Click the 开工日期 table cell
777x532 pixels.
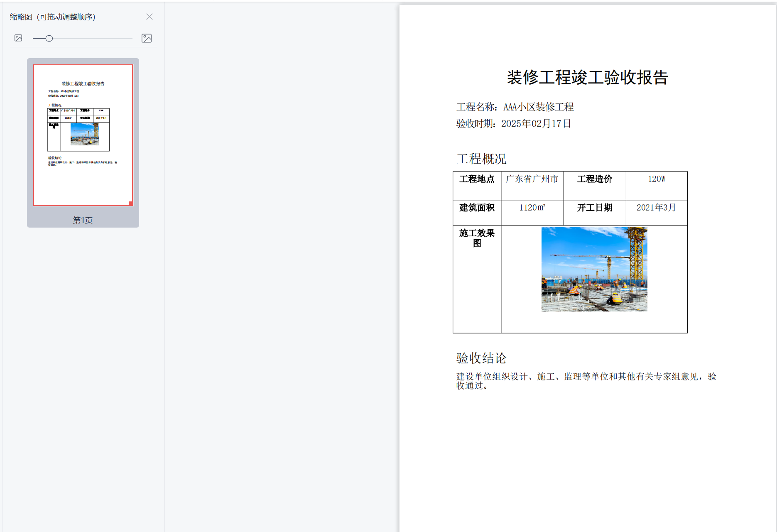tap(594, 208)
